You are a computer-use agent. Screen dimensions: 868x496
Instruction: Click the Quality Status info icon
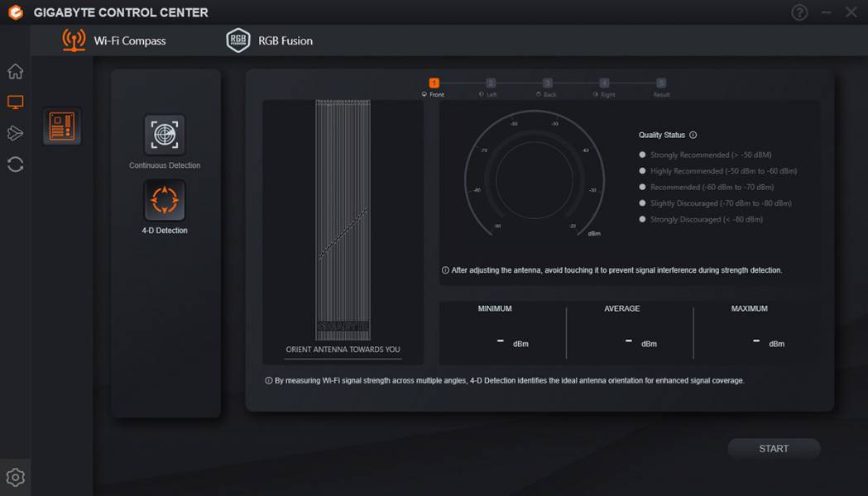click(693, 135)
